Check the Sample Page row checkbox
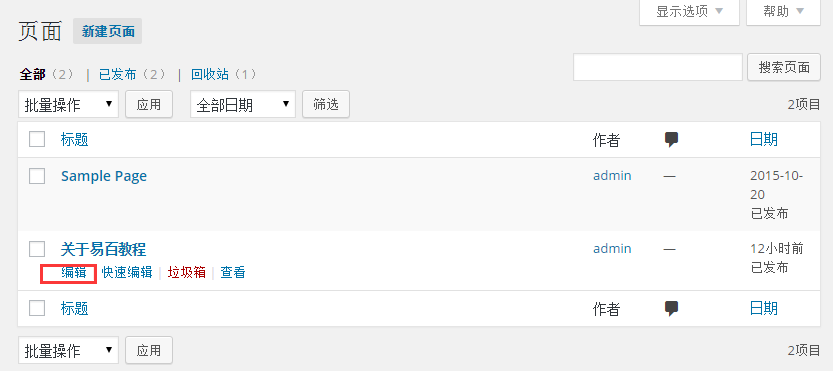 37,176
